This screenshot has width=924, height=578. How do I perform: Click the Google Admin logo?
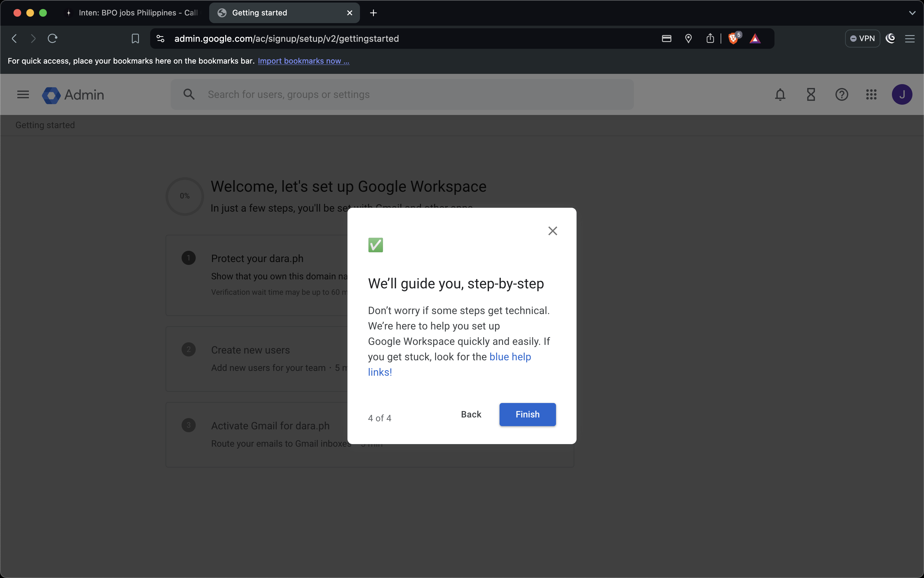click(73, 95)
